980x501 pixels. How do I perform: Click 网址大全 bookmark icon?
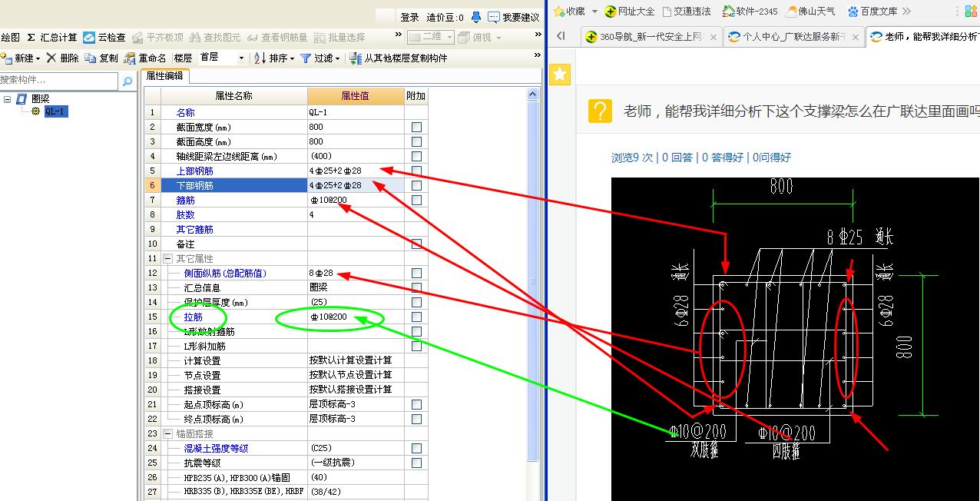click(x=611, y=12)
